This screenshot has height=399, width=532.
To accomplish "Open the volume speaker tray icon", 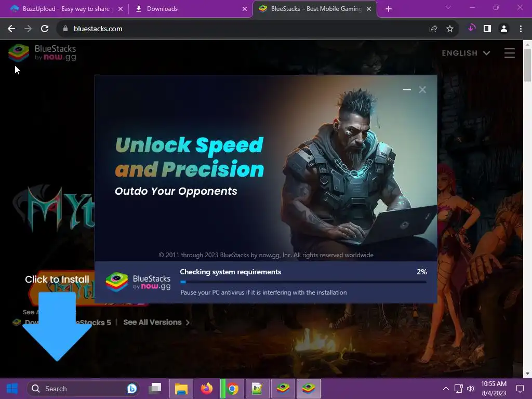I will tap(471, 389).
